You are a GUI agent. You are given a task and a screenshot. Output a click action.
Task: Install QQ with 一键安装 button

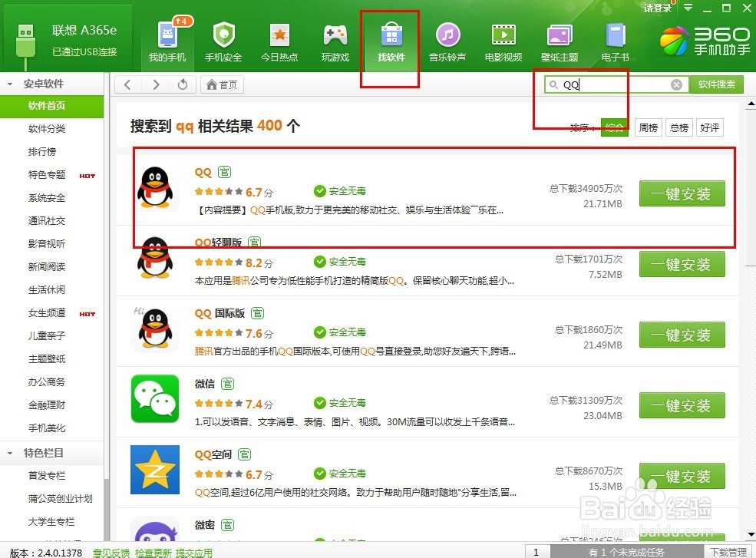pos(682,193)
